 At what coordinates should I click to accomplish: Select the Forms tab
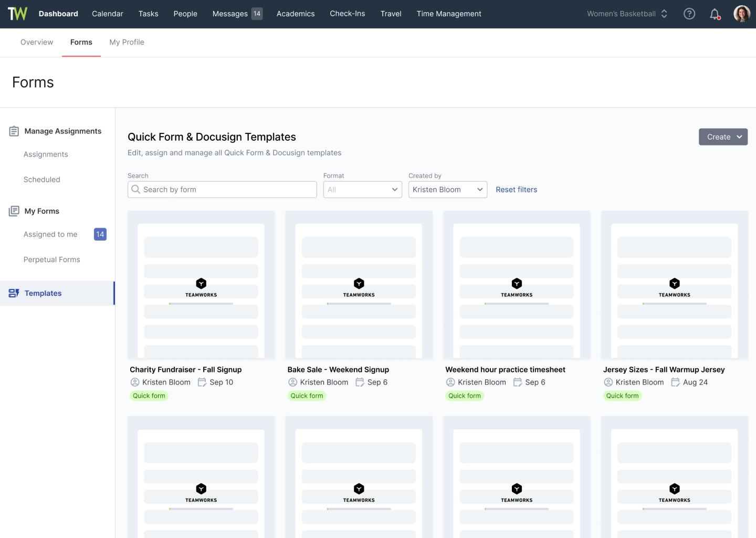[x=81, y=42]
